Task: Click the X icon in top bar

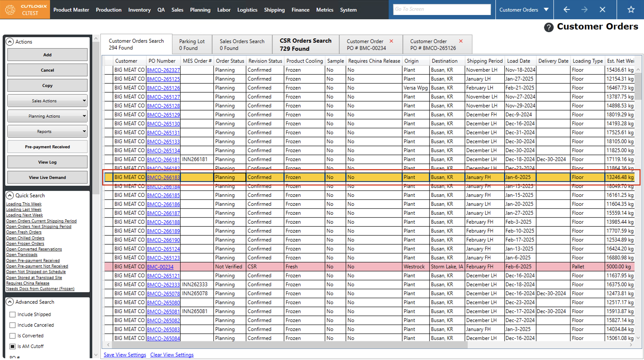Action: point(602,10)
